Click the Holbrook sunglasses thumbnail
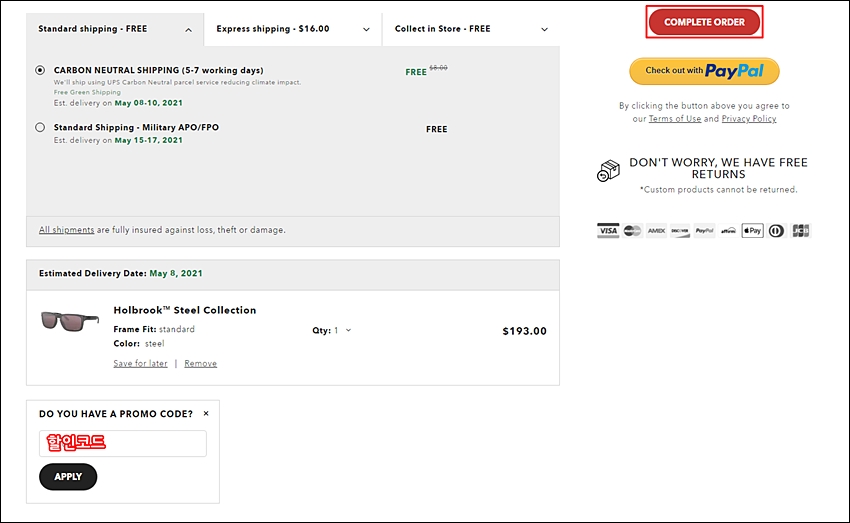Viewport: 850px width, 523px height. (x=69, y=321)
